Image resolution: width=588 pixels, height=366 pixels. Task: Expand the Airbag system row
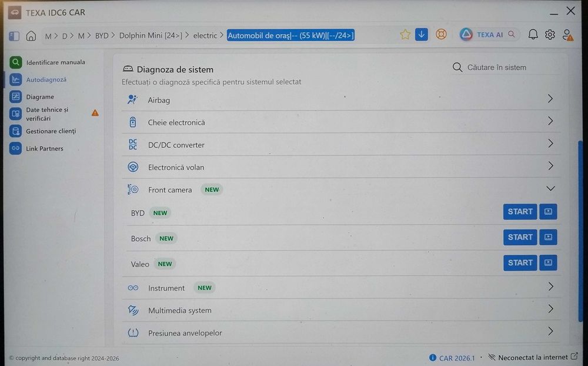341,99
